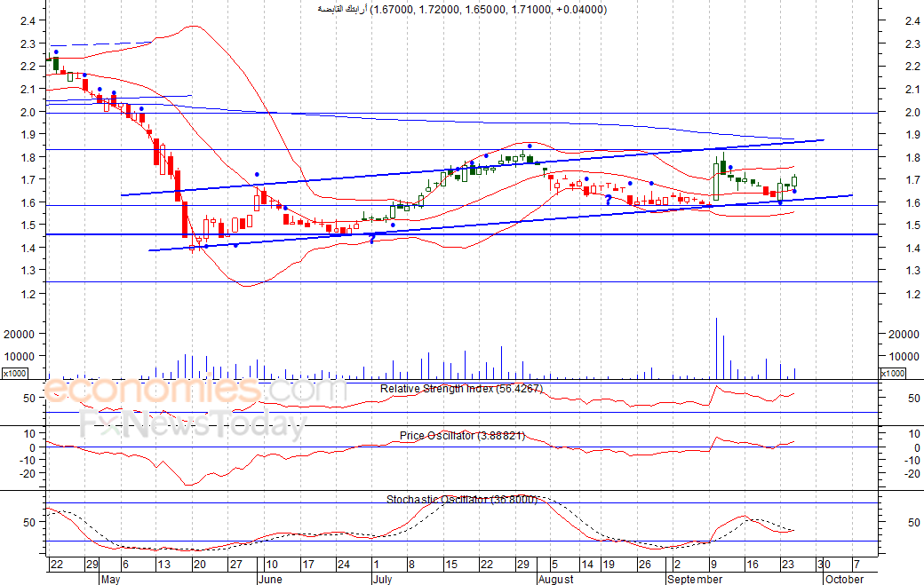Click the 20000 volume value on left axis
Image resolution: width=924 pixels, height=585 pixels.
click(20, 335)
